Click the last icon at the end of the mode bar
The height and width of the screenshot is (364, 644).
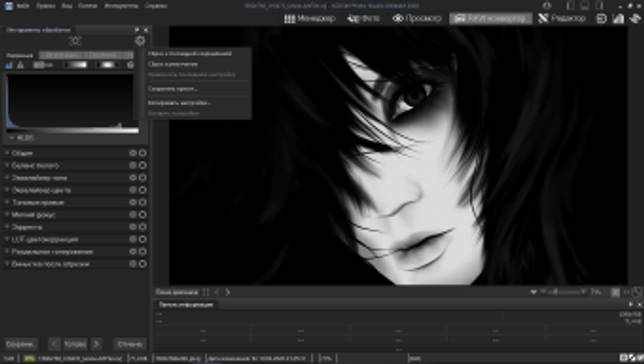tap(635, 18)
